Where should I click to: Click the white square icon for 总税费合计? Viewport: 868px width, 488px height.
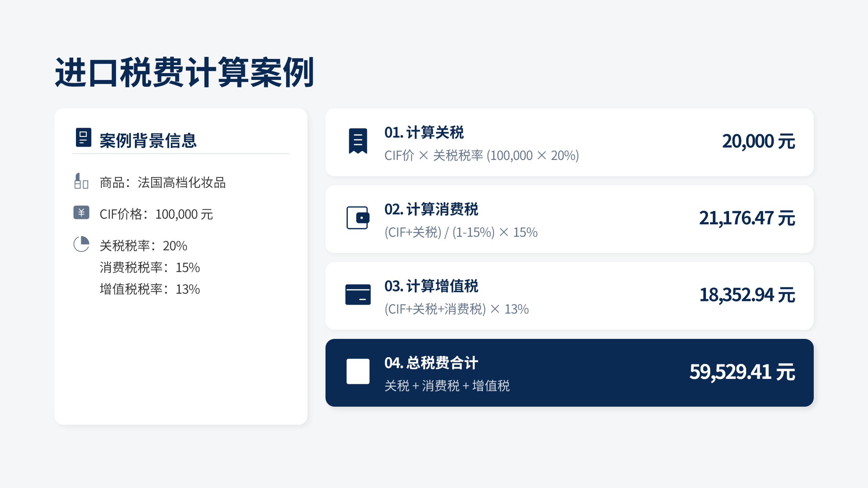coord(358,371)
